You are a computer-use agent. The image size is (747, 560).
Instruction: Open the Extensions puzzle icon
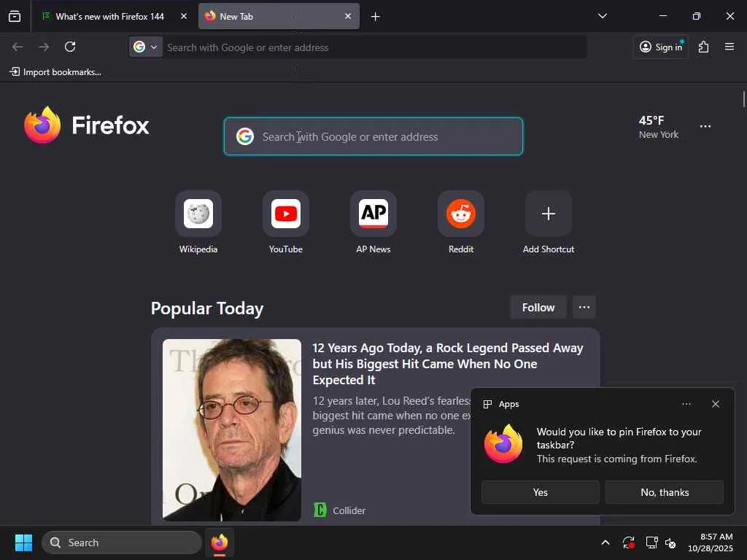[x=704, y=47]
